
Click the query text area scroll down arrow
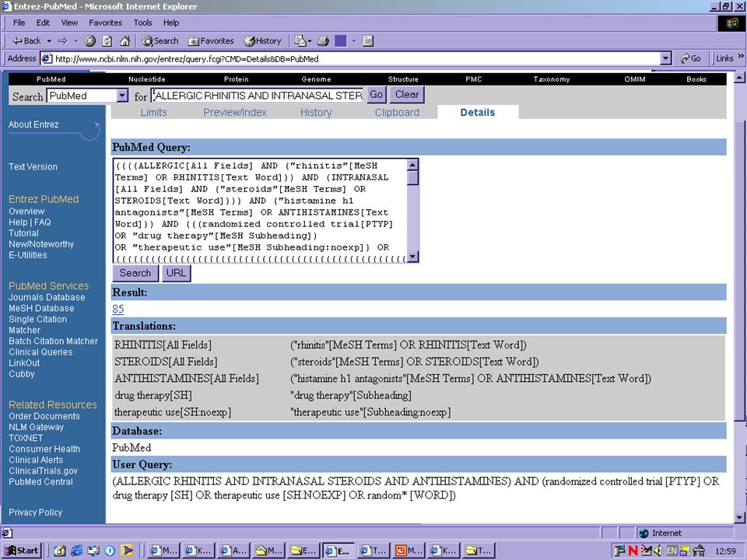point(412,257)
